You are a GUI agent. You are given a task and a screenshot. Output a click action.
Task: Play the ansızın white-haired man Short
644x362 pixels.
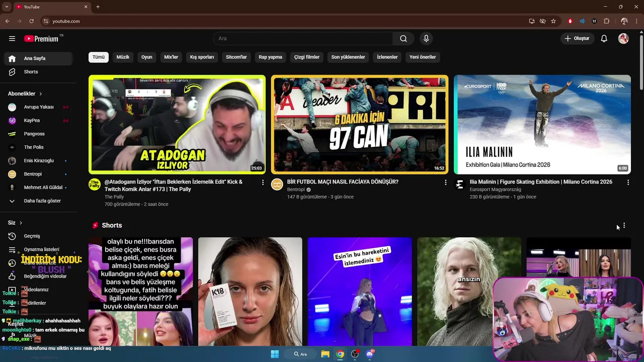point(469,292)
